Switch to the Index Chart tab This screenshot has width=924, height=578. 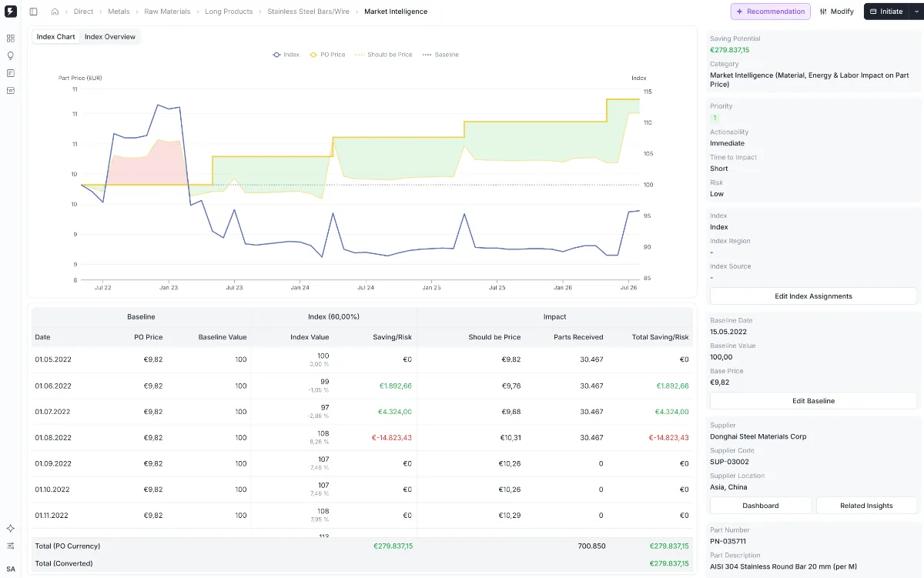(56, 37)
